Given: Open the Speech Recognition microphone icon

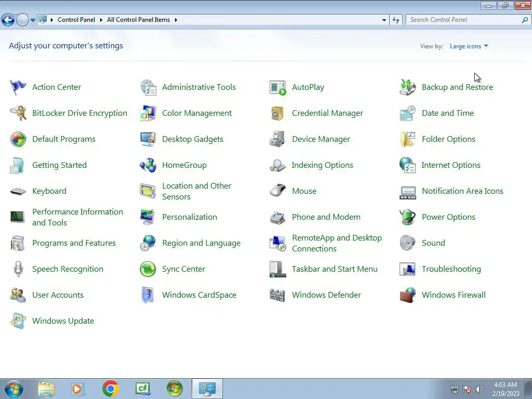Looking at the screenshot, I should (18, 269).
